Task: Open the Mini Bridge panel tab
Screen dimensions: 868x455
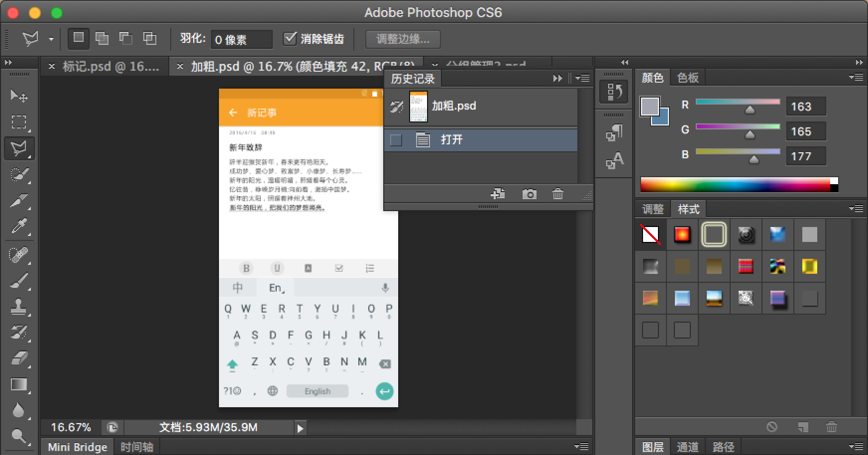Action: pos(77,447)
